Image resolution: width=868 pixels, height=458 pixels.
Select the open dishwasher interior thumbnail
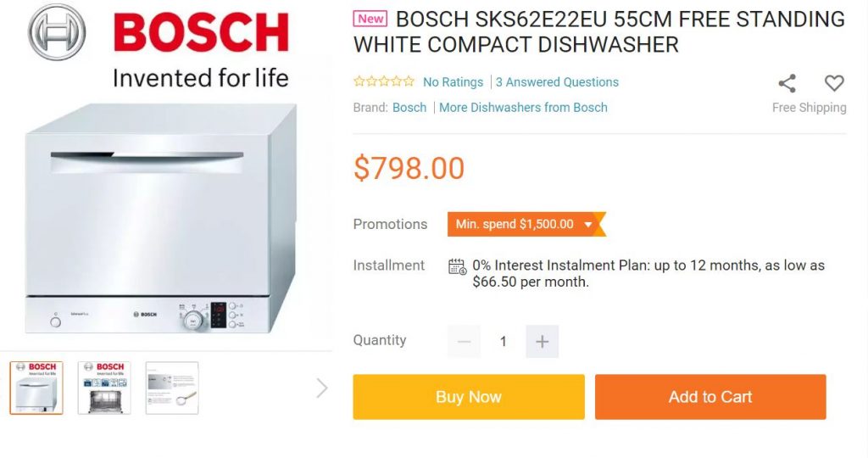pyautogui.click(x=104, y=388)
